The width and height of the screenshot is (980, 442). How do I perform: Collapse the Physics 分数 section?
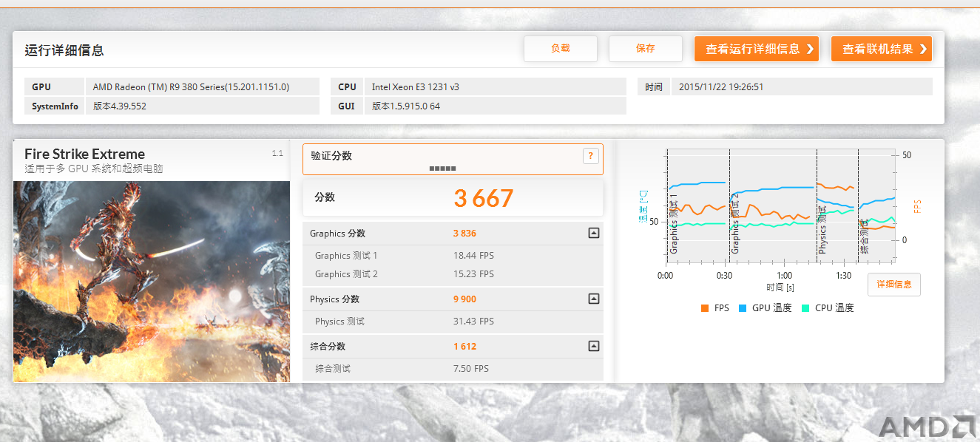click(x=593, y=299)
